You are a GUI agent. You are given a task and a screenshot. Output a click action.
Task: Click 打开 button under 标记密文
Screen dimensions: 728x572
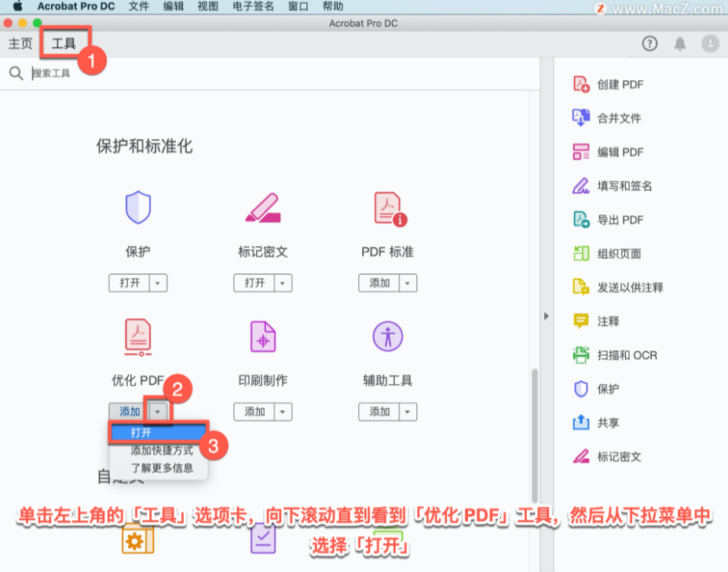click(x=254, y=283)
